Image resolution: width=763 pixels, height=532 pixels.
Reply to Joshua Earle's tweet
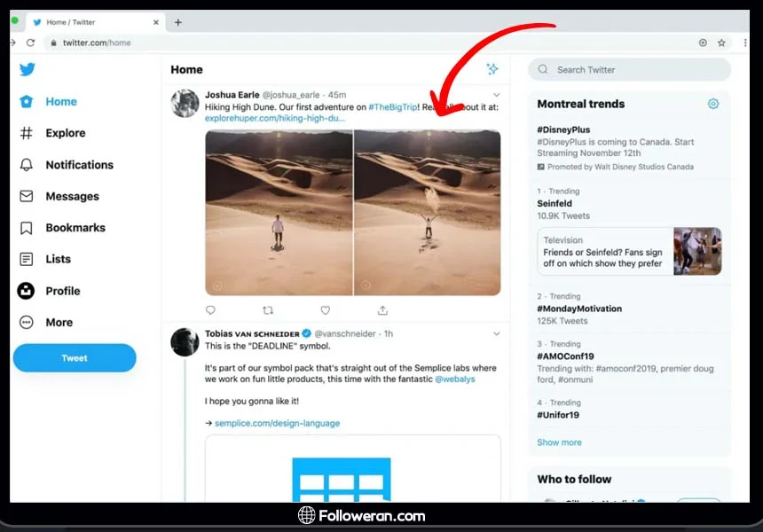pyautogui.click(x=210, y=310)
